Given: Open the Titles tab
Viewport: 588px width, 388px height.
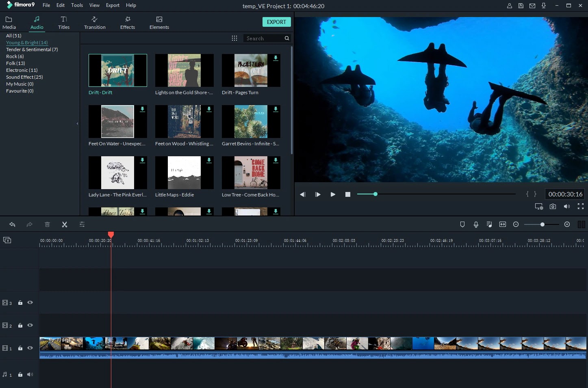Looking at the screenshot, I should pos(64,22).
